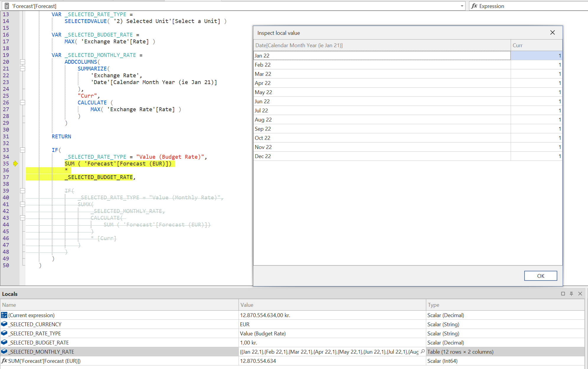Collapse the CALCULATE block at line 26
This screenshot has width=588, height=369.
click(x=22, y=103)
